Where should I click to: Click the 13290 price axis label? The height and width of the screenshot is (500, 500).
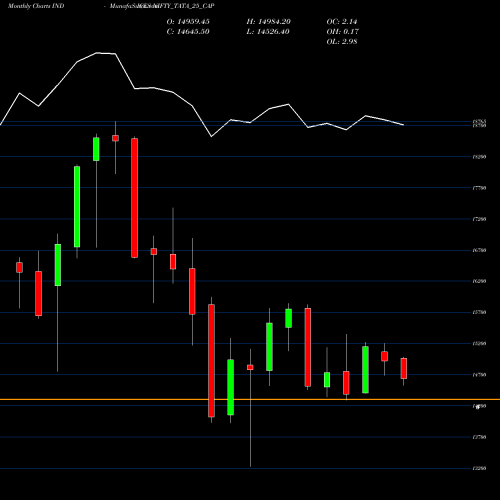(479, 468)
